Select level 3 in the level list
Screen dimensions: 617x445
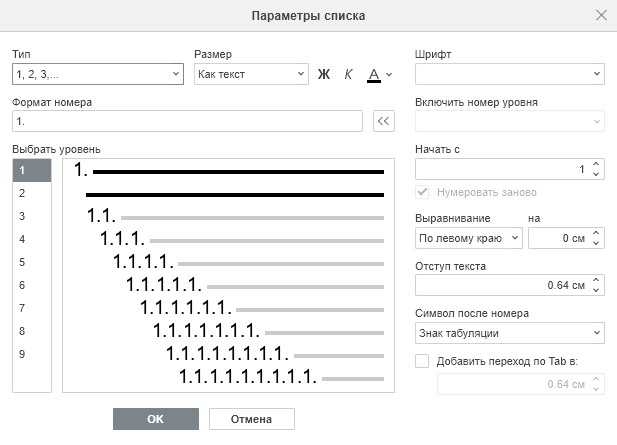click(32, 216)
